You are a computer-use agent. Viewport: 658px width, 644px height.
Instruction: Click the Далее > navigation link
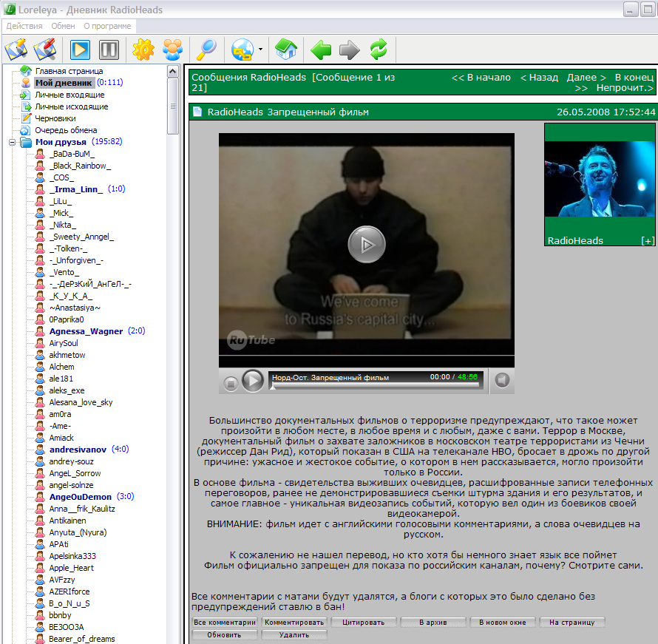(x=586, y=77)
